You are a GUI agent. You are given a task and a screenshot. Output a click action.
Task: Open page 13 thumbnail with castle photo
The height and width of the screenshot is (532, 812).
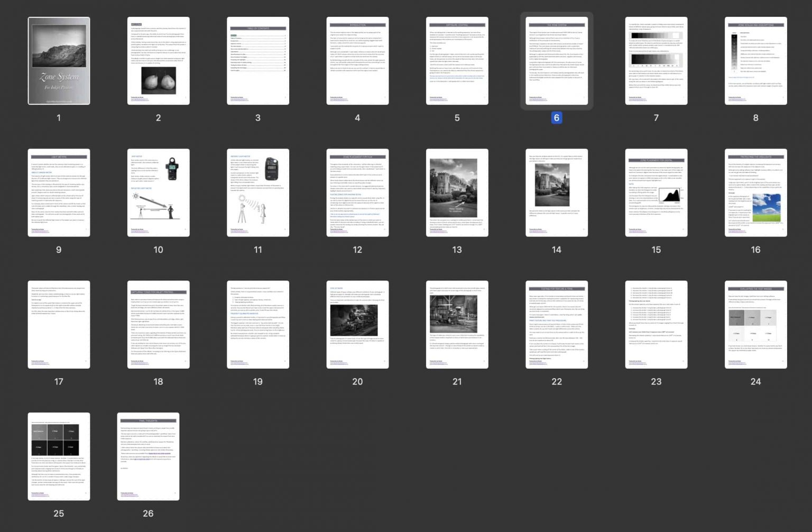457,192
